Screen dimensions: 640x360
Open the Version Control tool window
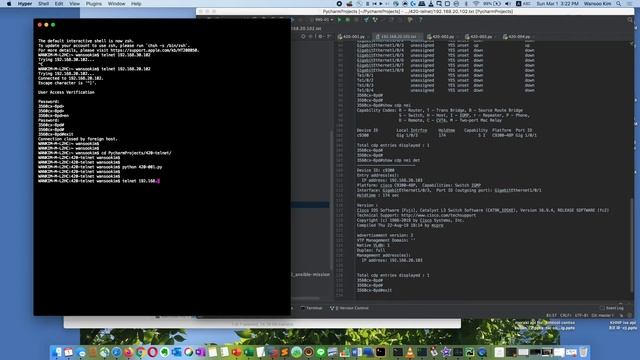349,308
